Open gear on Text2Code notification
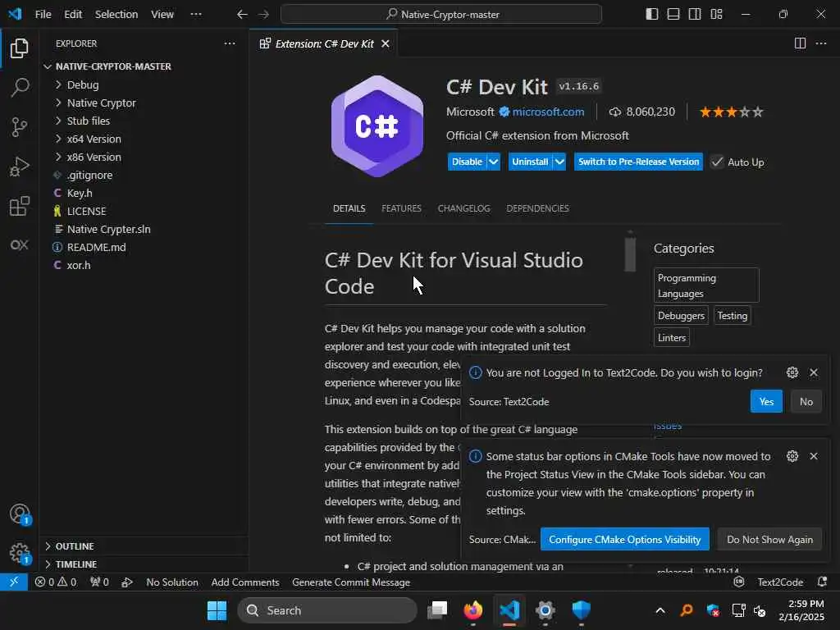The image size is (840, 630). (x=792, y=372)
